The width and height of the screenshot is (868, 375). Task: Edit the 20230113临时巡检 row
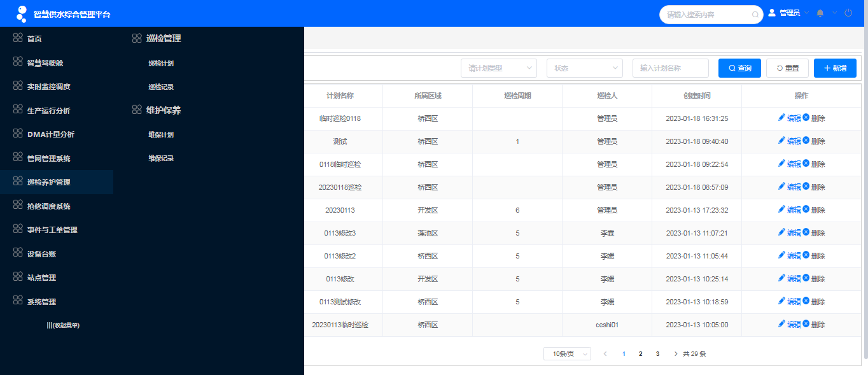[789, 325]
